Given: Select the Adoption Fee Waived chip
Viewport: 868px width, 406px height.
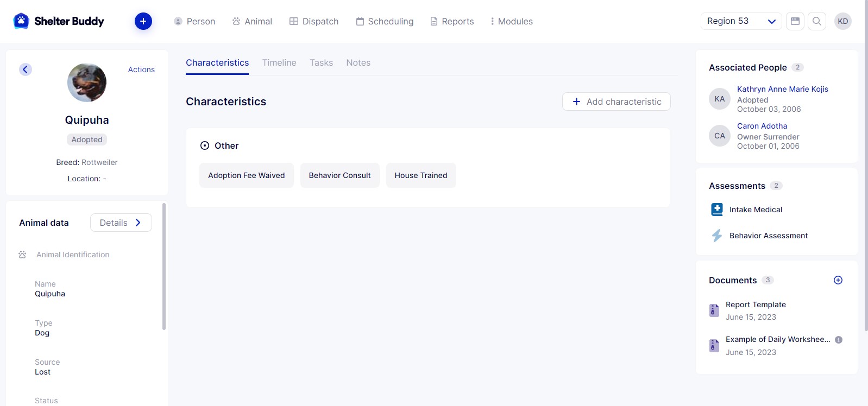Looking at the screenshot, I should tap(247, 175).
